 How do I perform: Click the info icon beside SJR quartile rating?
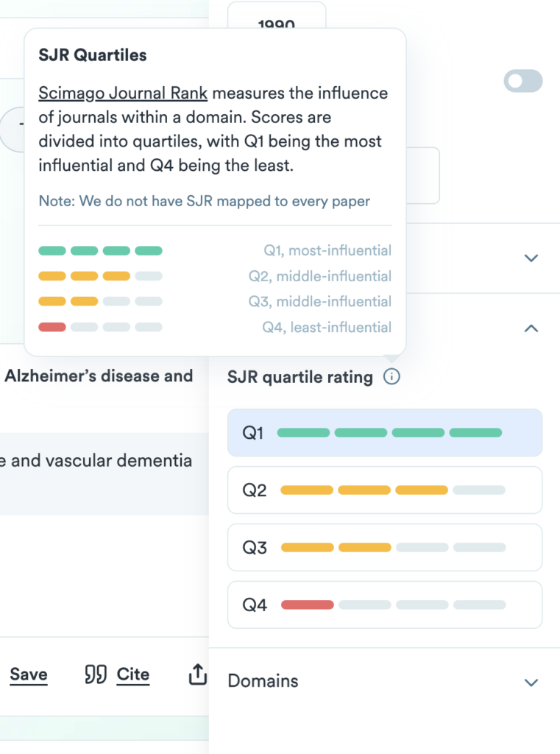click(392, 378)
